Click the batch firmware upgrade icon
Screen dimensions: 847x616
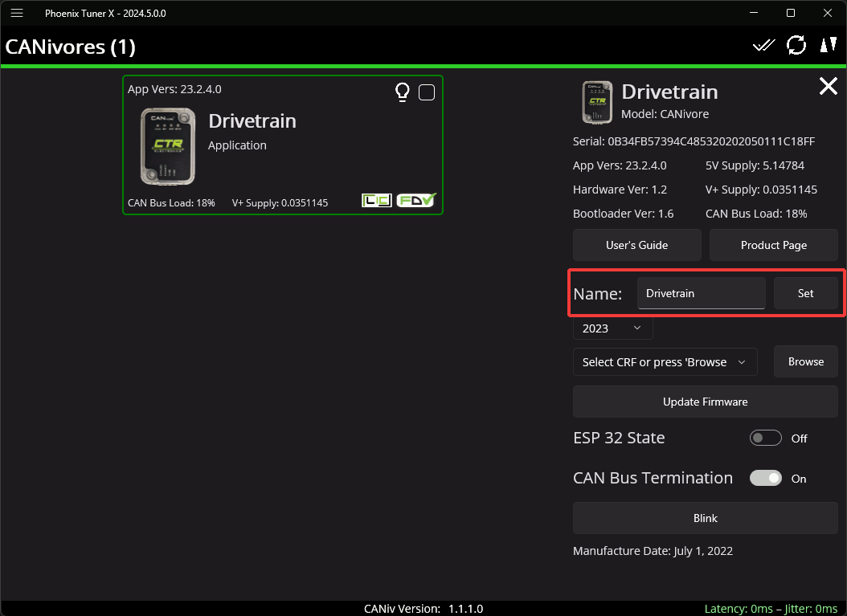(828, 45)
